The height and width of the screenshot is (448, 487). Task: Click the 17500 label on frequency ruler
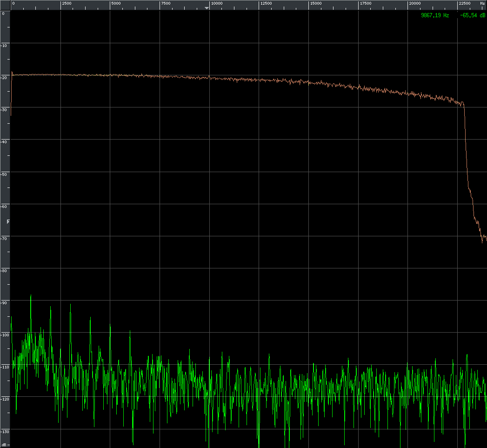[366, 3]
